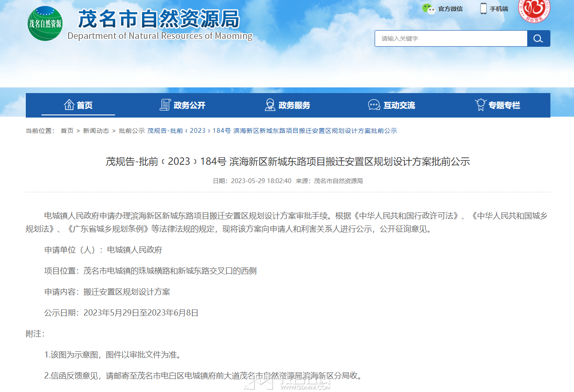Click the 官方微信 text label
The image size is (574, 392).
tap(450, 9)
